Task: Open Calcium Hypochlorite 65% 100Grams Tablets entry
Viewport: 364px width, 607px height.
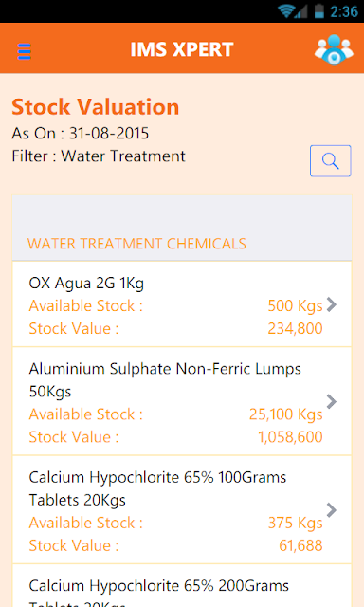Action: 182,510
